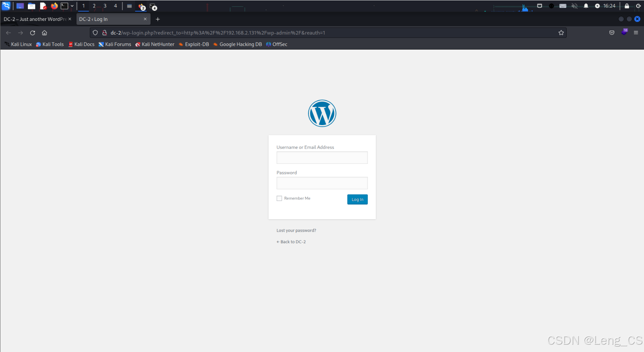Reload the current page

(33, 33)
